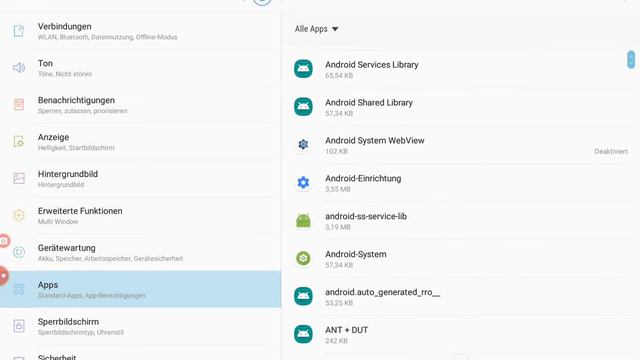Open Android-System app details

coord(461,258)
